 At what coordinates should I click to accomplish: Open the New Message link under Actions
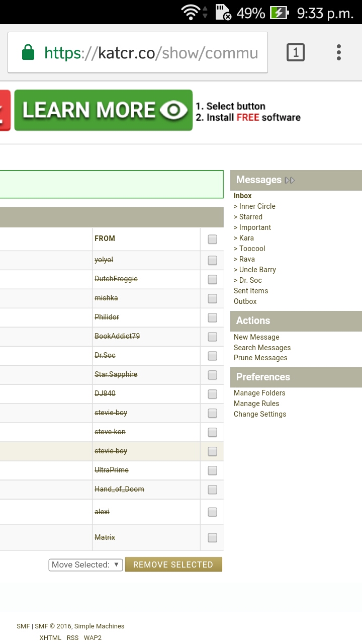(x=256, y=337)
